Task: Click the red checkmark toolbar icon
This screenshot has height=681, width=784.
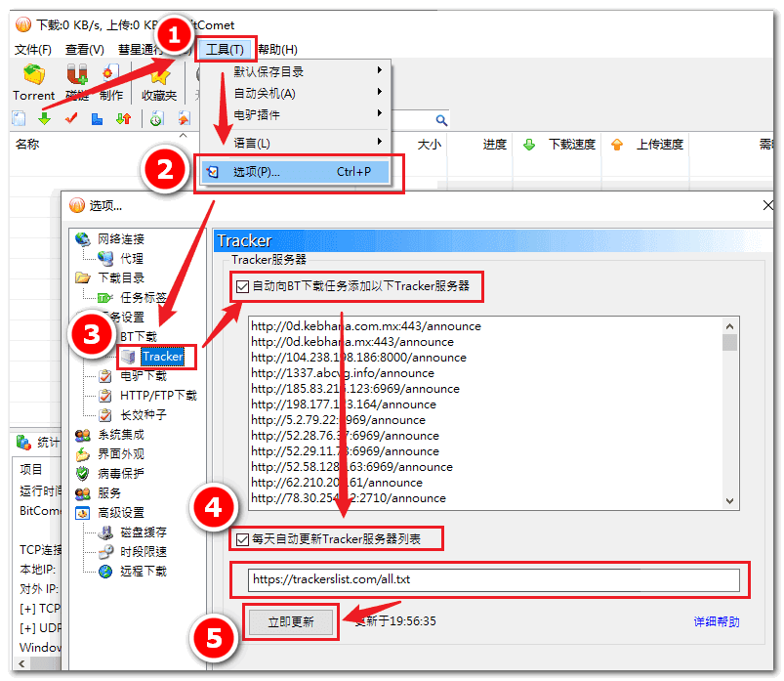Action: (71, 118)
